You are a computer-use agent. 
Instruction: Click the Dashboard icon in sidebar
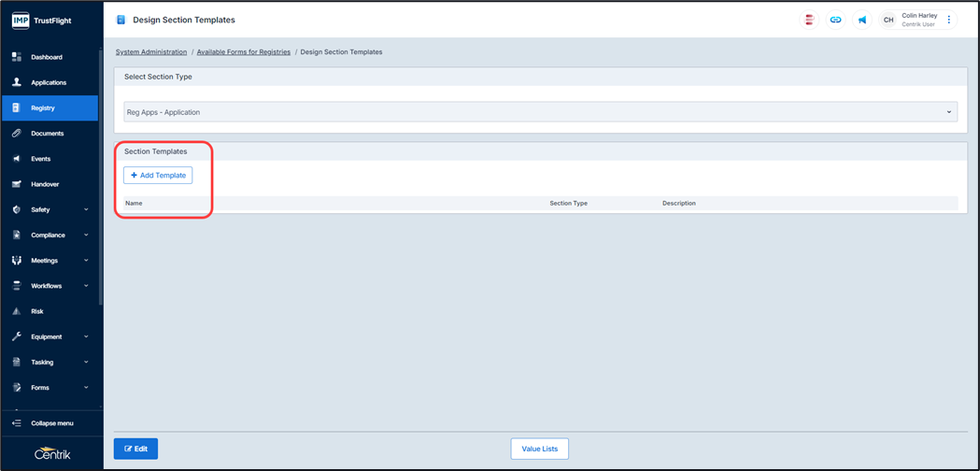tap(17, 57)
